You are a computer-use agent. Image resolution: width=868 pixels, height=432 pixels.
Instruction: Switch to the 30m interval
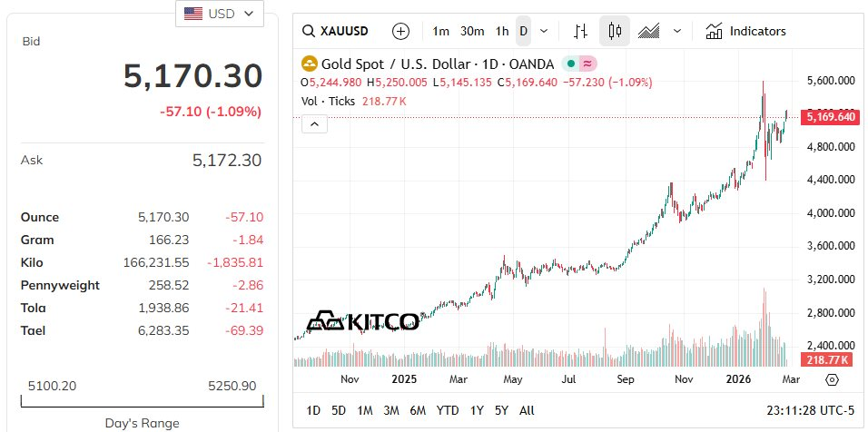[x=472, y=31]
